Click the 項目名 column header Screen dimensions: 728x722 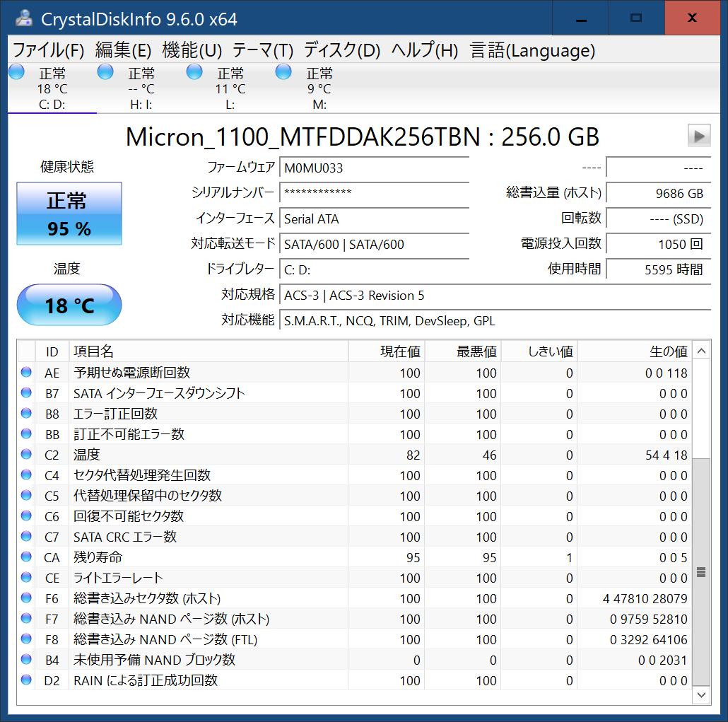209,351
